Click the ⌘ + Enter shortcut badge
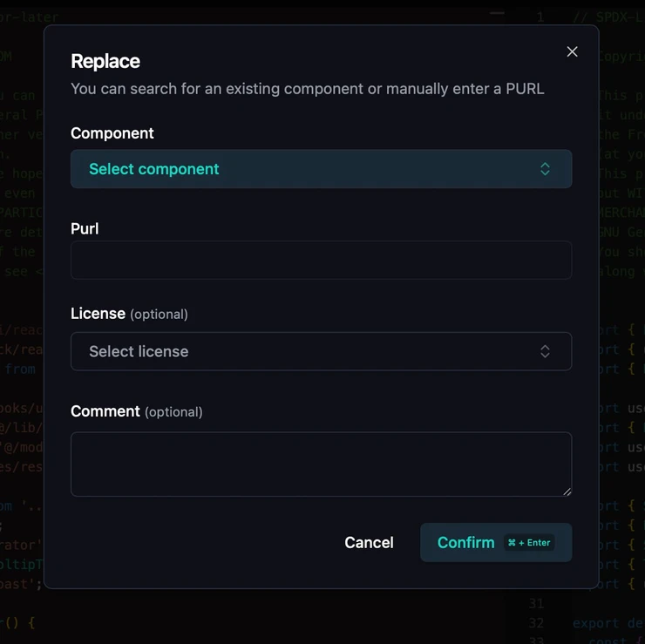 tap(530, 543)
